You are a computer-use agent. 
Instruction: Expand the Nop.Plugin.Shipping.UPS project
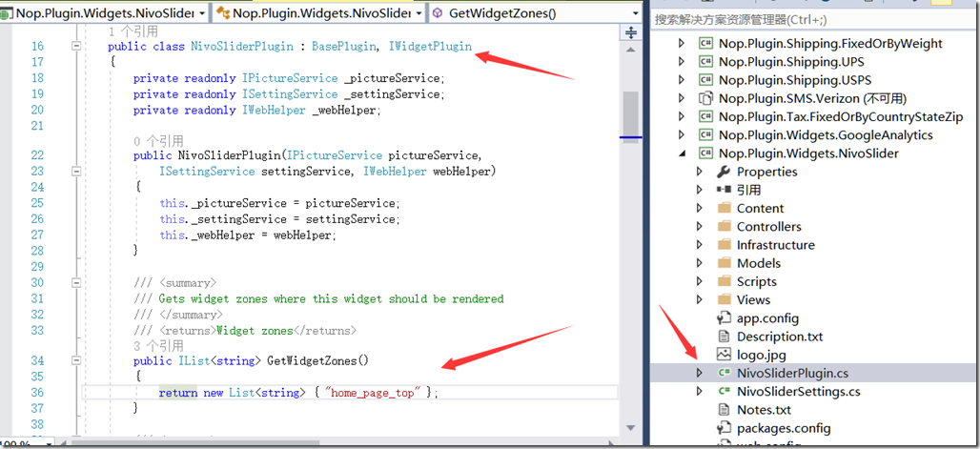(683, 61)
